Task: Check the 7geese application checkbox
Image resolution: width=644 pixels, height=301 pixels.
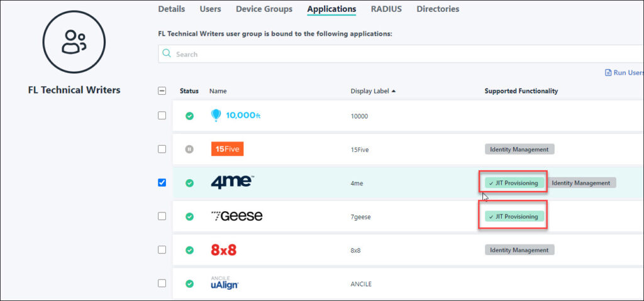Action: pos(162,216)
